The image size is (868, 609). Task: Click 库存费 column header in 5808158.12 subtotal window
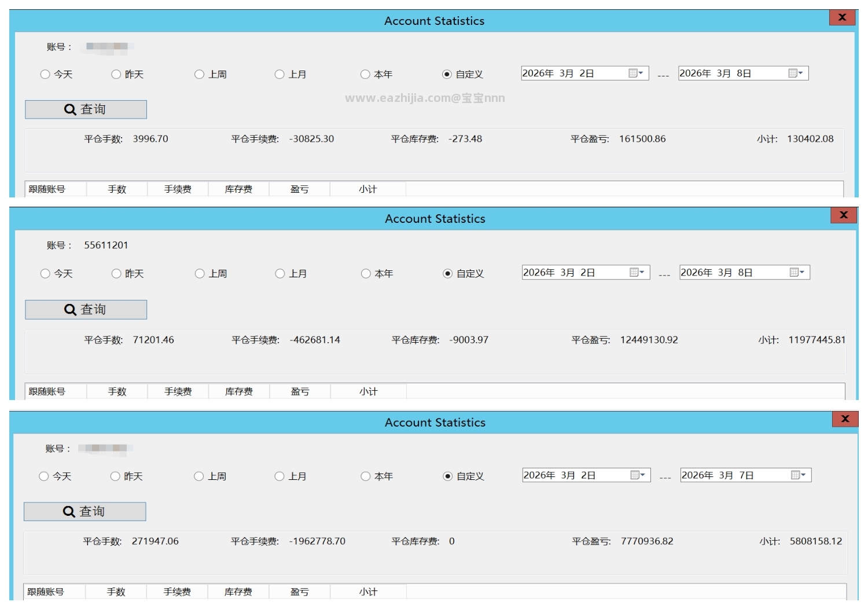(238, 592)
